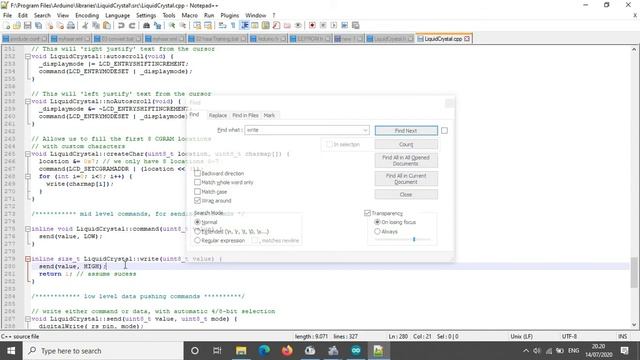Image resolution: width=640 pixels, height=360 pixels.
Task: Toggle the monitoring eye icon
Action: click(298, 26)
